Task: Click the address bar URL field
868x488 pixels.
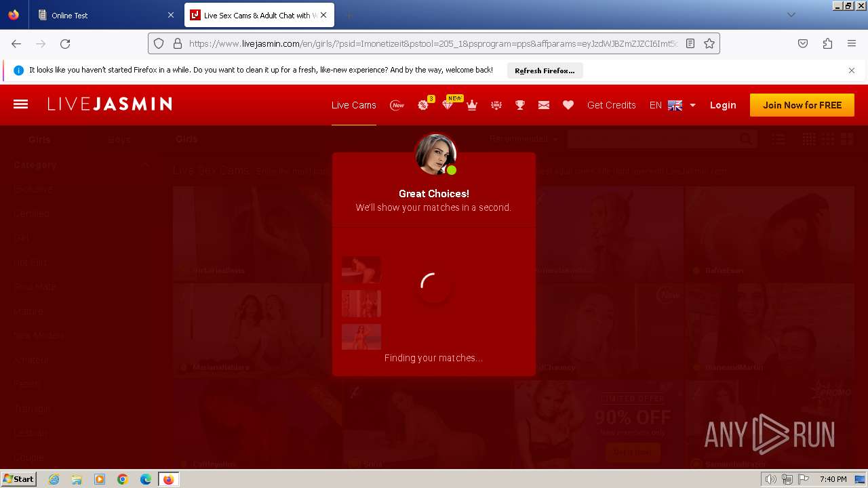Action: click(x=433, y=43)
